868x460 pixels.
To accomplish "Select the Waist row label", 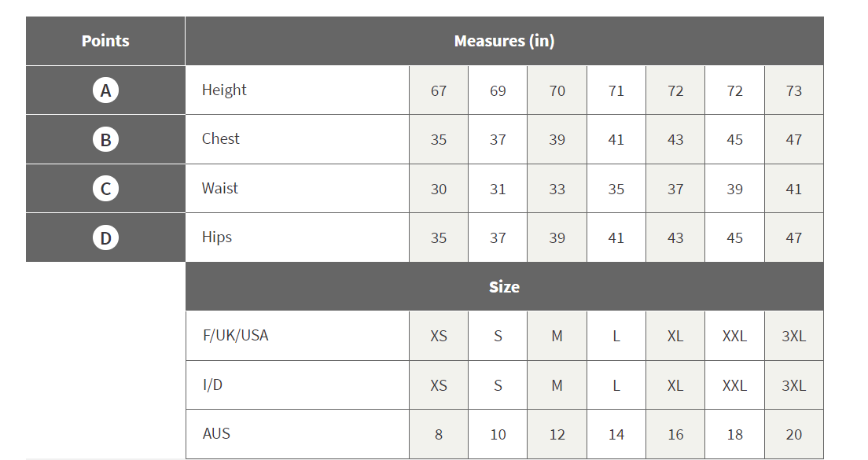I will point(219,189).
